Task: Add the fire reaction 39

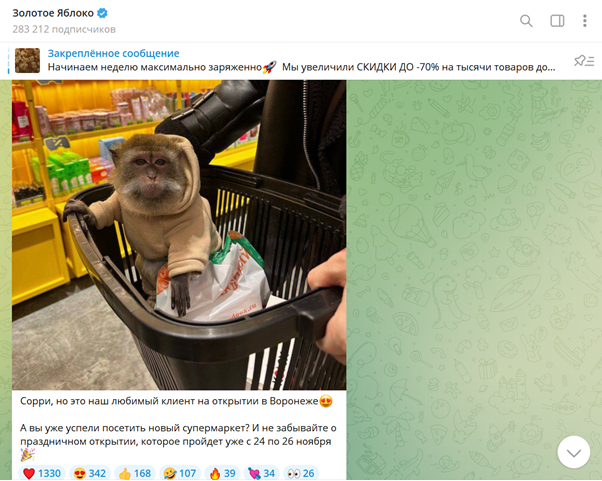Action: click(x=222, y=473)
